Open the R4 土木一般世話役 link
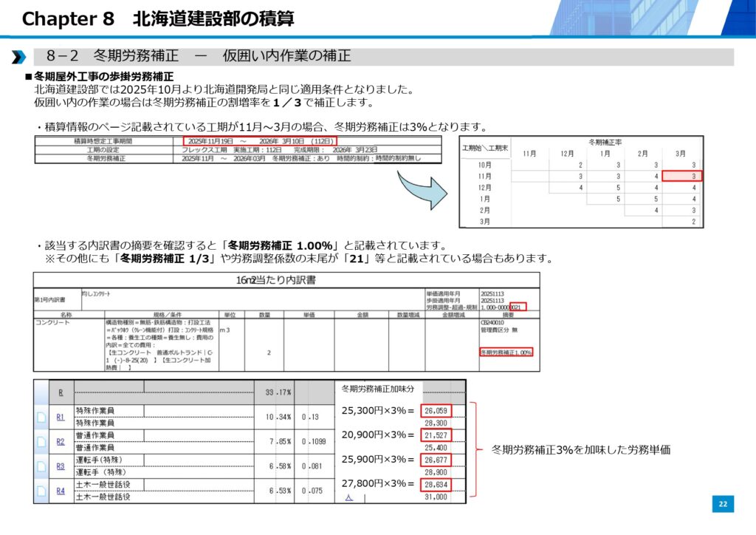756x535 pixels. coord(61,491)
